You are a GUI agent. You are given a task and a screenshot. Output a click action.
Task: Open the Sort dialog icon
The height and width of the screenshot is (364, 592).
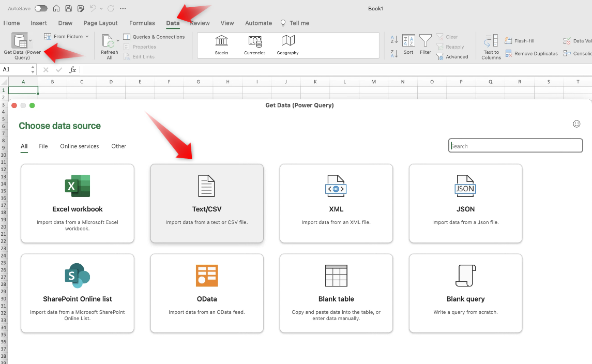[x=408, y=41]
